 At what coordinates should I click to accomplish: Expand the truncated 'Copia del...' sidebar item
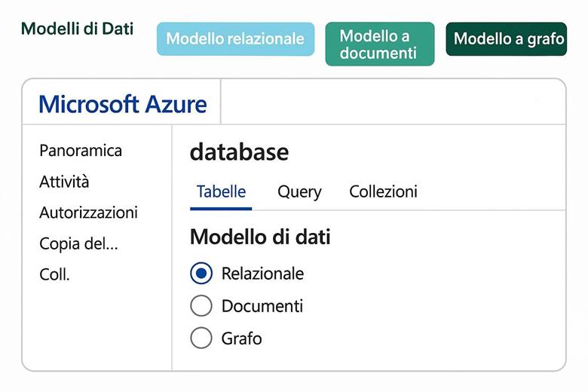78,243
